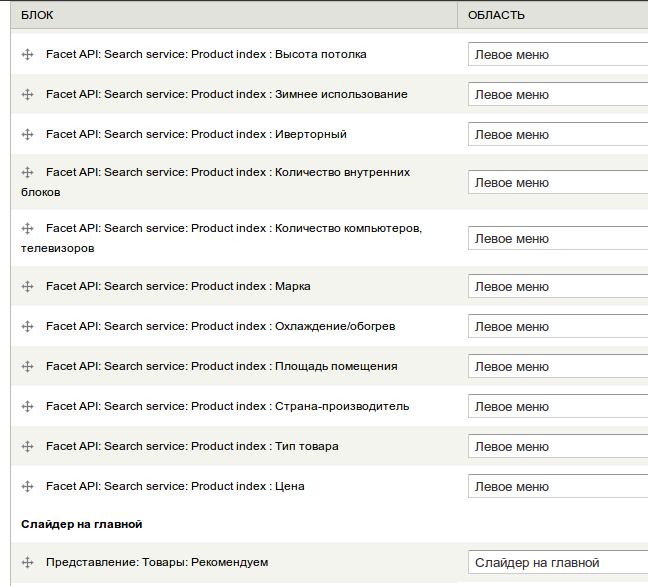Click the Тип товара facet block label
This screenshot has width=648, height=586.
click(x=192, y=446)
